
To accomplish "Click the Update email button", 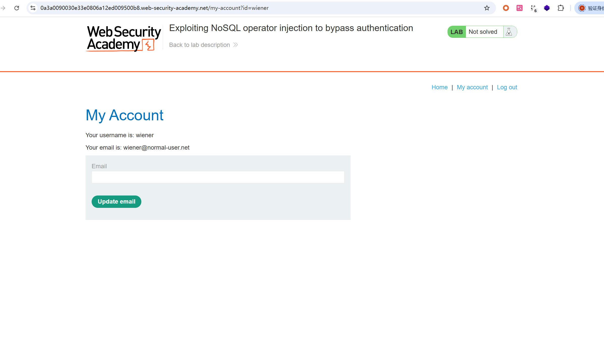I will pos(116,202).
